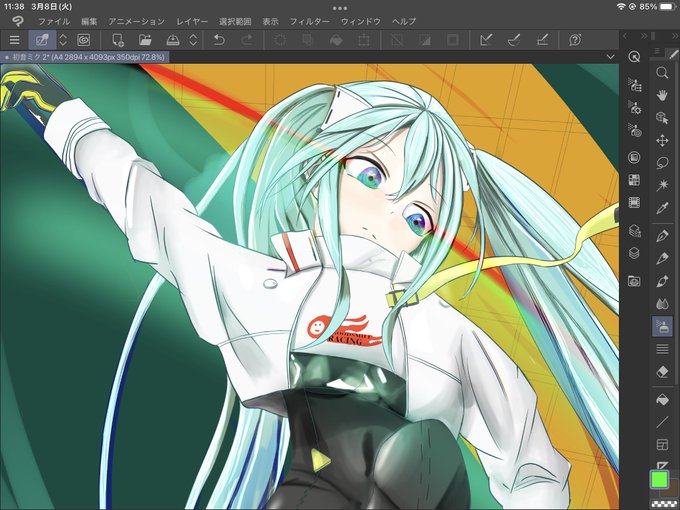
Task: Open the ヘルプ menu
Action: pyautogui.click(x=404, y=21)
